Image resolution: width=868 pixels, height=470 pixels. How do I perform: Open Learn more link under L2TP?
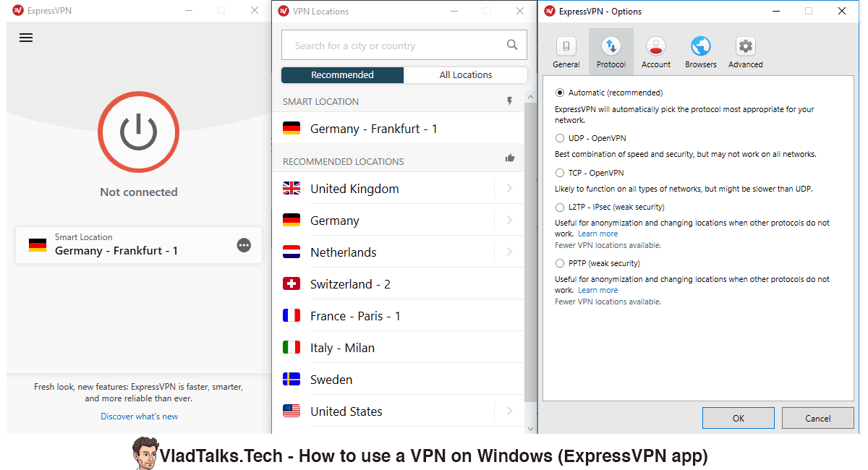(x=598, y=234)
